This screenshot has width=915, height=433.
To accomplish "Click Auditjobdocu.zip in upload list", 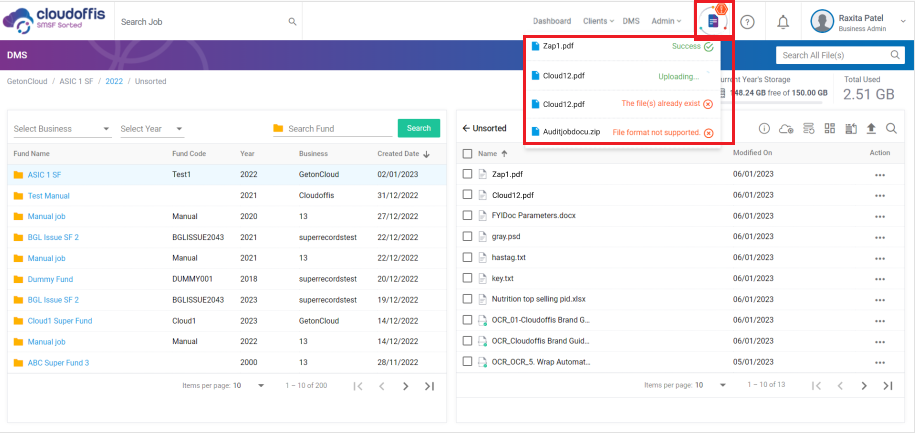I will (x=571, y=132).
